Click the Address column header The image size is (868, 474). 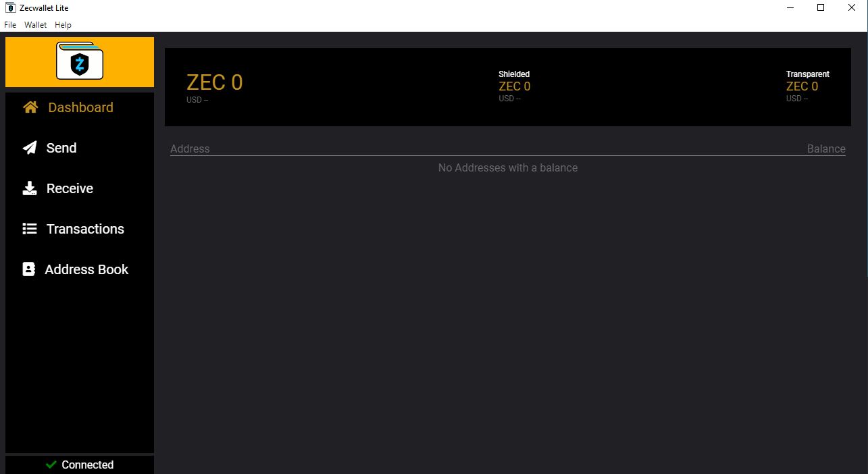(x=190, y=149)
